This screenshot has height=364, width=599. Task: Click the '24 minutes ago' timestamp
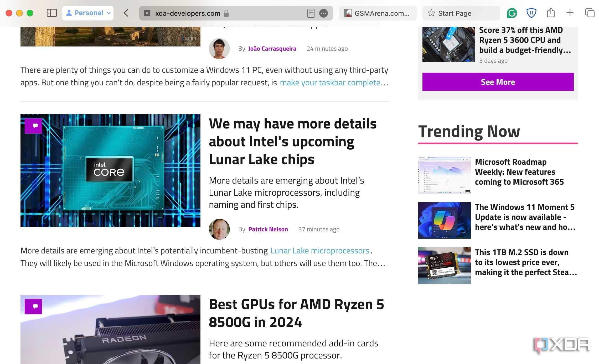click(327, 49)
